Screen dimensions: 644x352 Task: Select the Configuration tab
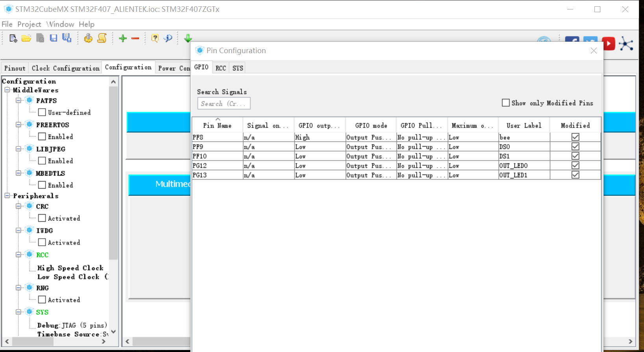click(x=128, y=67)
